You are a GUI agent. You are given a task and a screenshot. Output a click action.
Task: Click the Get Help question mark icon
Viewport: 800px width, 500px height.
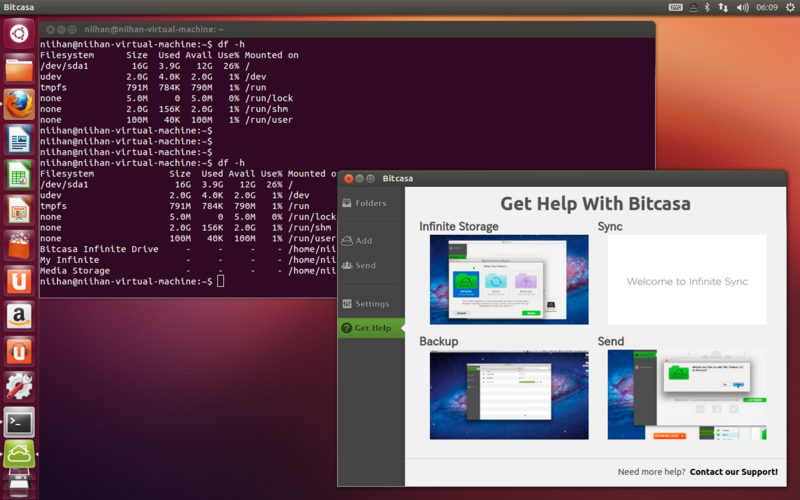pyautogui.click(x=346, y=328)
